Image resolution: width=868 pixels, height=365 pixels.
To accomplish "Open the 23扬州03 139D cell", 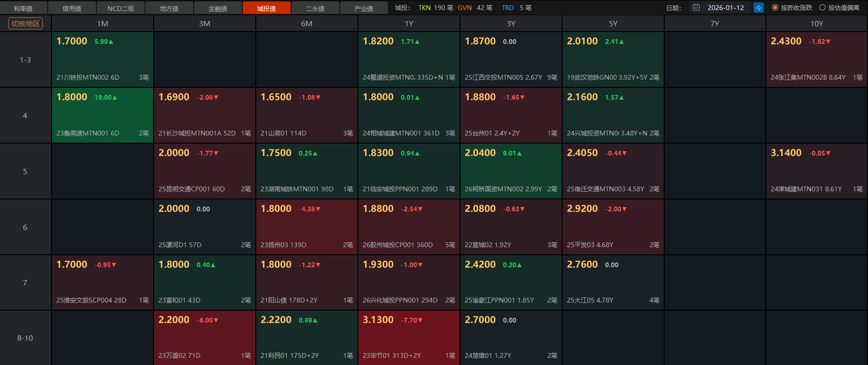I will click(x=307, y=227).
